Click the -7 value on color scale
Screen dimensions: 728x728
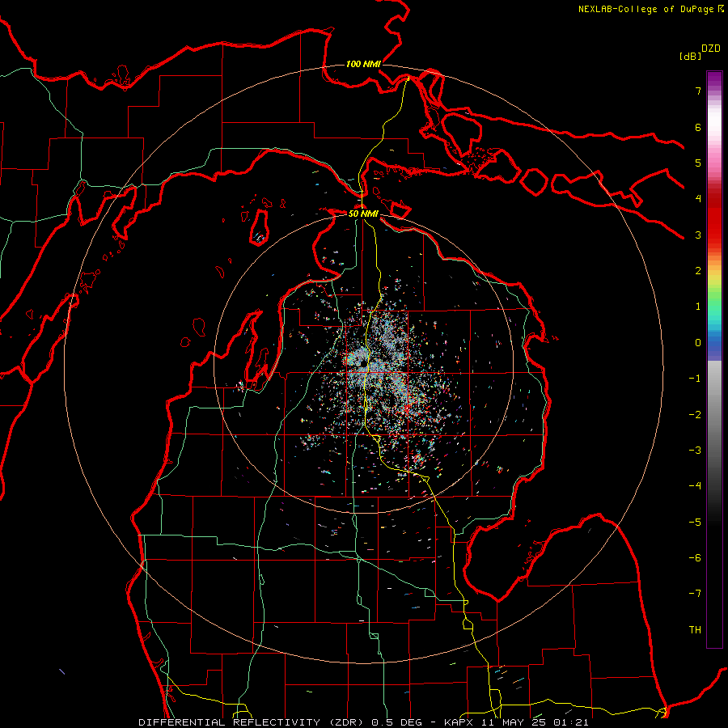point(695,594)
